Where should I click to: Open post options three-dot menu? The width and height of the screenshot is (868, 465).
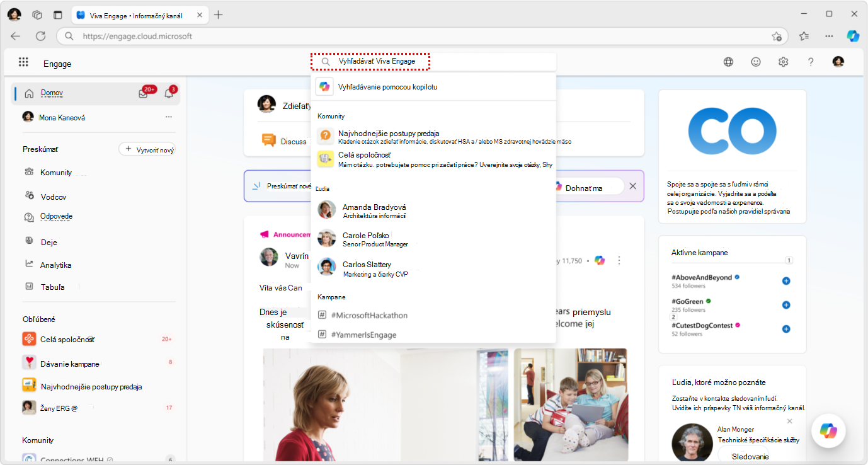(x=619, y=260)
